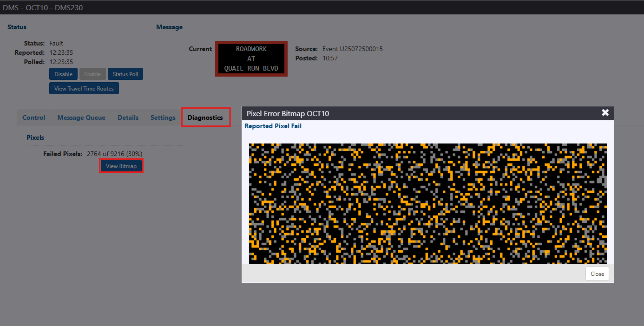
Task: Run a Status Poll
Action: tap(125, 74)
